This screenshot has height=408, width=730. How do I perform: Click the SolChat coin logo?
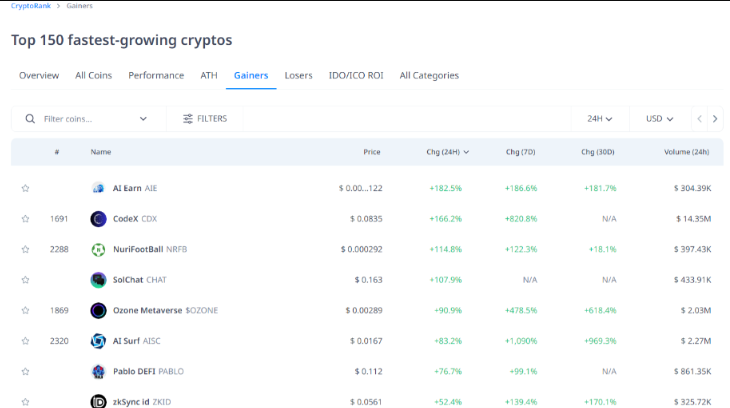pyautogui.click(x=98, y=280)
